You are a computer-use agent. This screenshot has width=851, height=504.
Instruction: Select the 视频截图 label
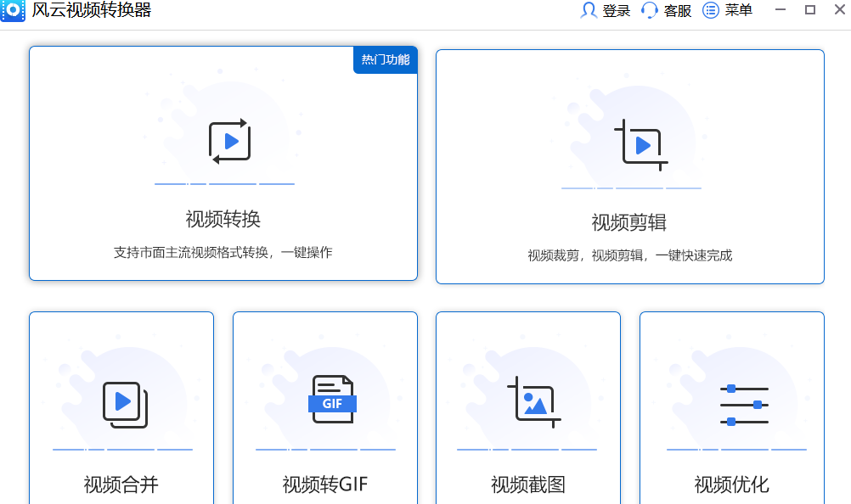click(528, 484)
